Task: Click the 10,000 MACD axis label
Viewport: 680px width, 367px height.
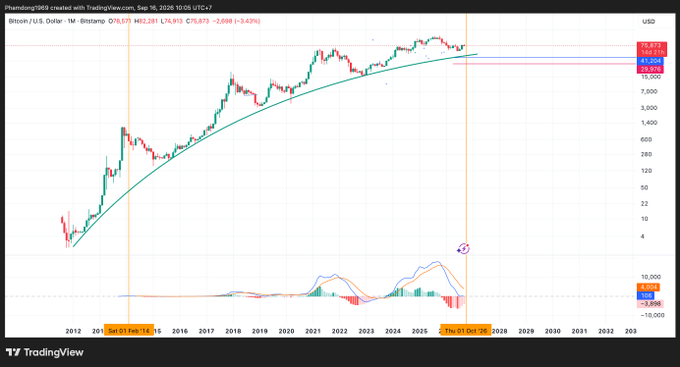Action: (651, 277)
